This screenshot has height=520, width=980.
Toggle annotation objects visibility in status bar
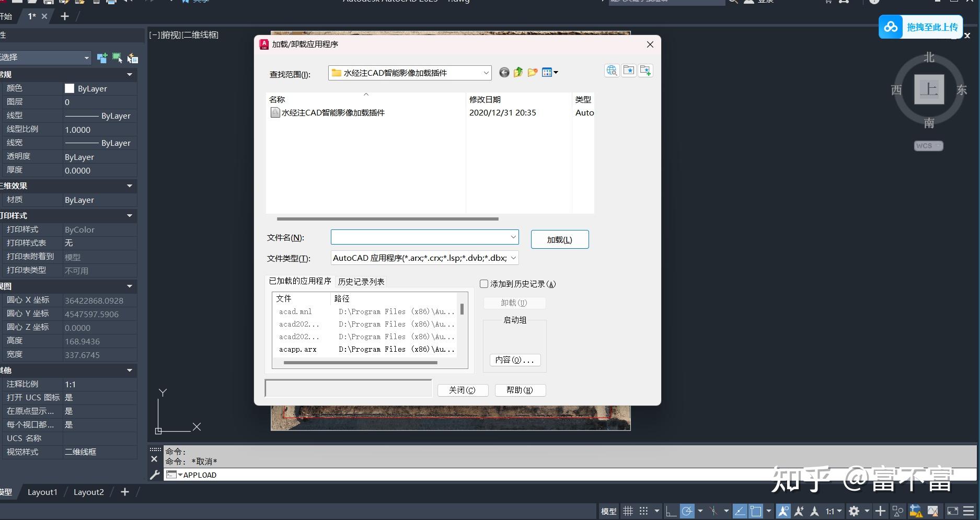tap(783, 511)
